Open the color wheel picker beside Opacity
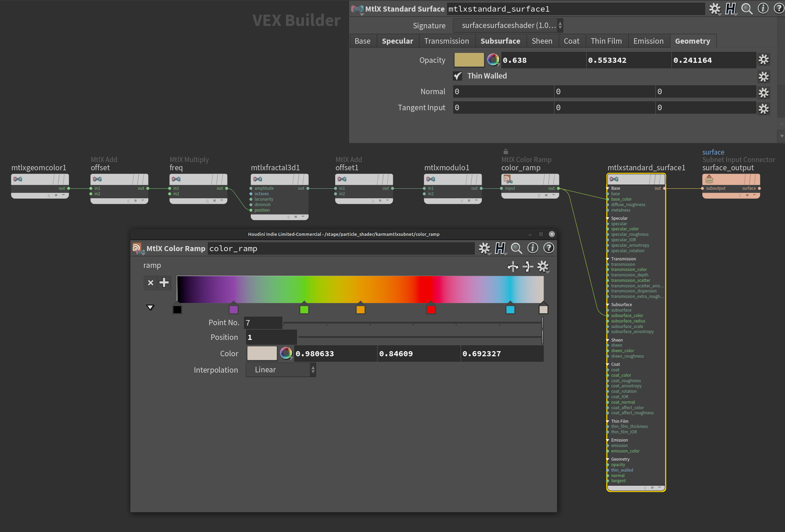 [493, 60]
